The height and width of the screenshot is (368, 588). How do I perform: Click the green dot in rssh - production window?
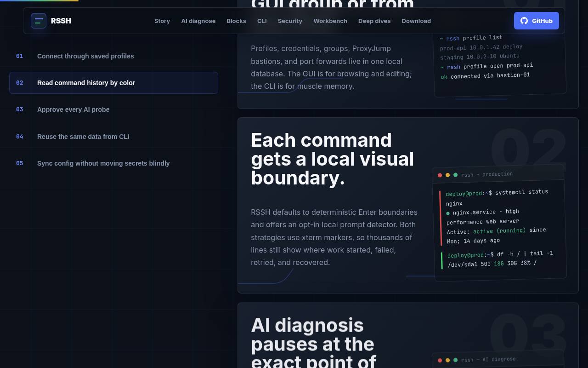pyautogui.click(x=456, y=175)
